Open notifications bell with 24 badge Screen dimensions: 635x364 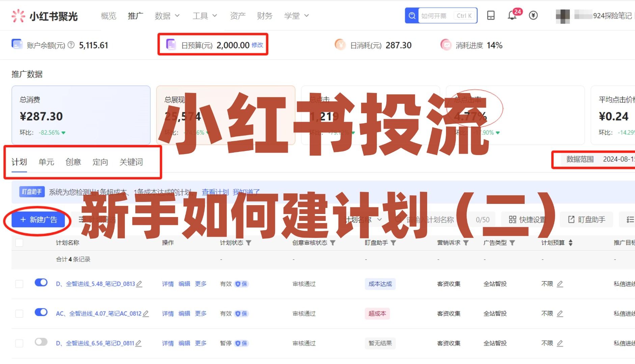[x=512, y=16]
